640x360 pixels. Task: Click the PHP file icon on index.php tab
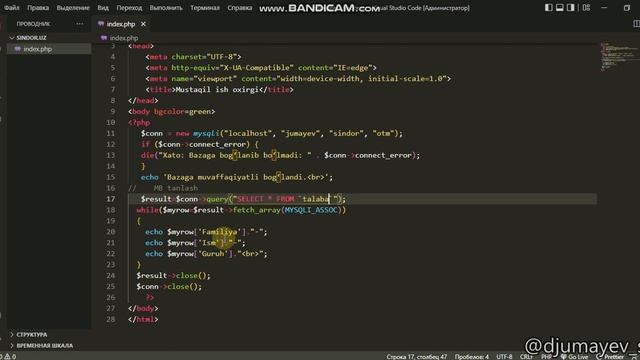tap(101, 24)
